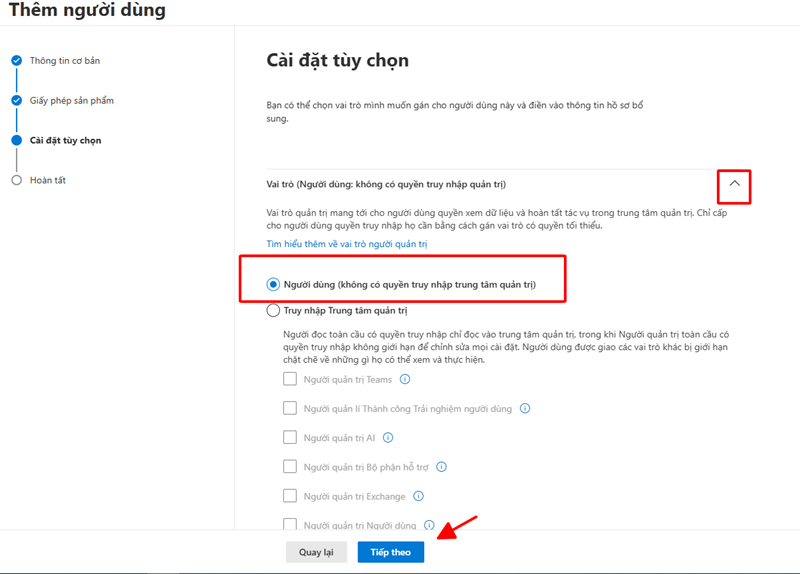Click the Quay lại button
This screenshot has width=800, height=574.
click(316, 552)
